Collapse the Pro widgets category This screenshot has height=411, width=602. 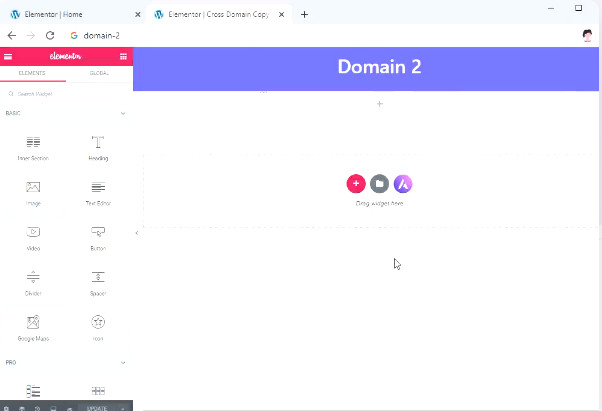(123, 363)
